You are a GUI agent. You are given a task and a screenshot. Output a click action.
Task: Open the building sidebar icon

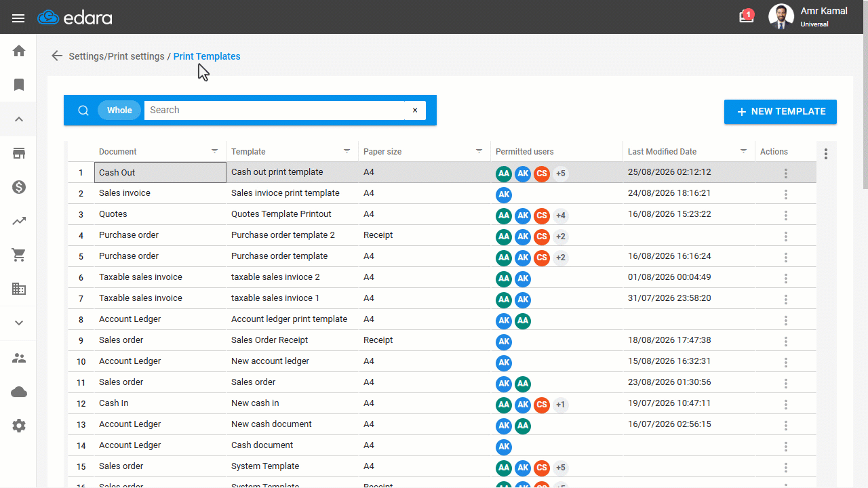[x=19, y=289]
